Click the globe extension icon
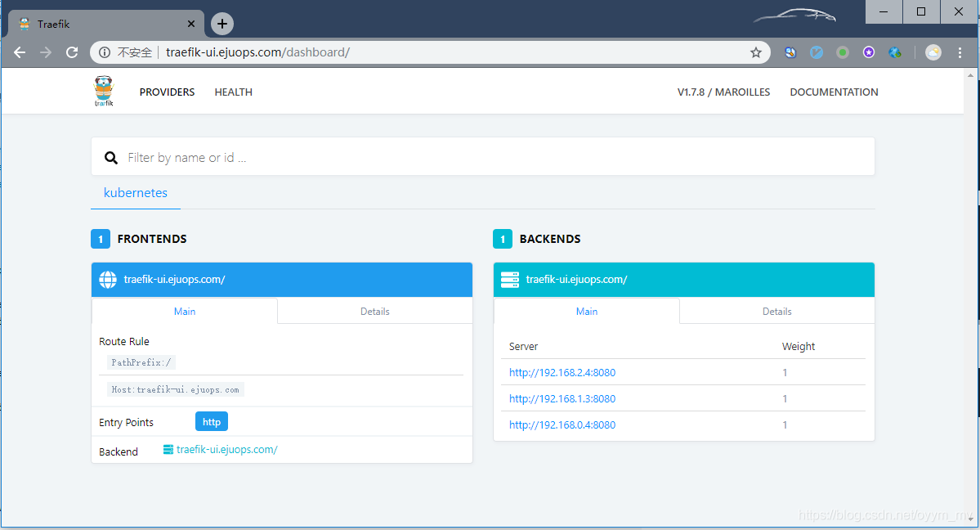Viewport: 980px width, 530px height. tap(895, 52)
